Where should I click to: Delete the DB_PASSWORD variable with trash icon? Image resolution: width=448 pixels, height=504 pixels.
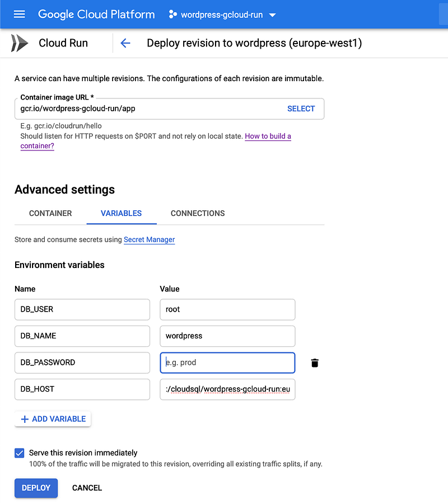click(315, 363)
